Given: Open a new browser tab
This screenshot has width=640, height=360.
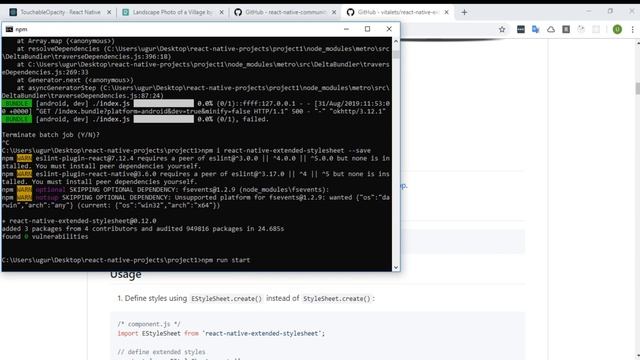Looking at the screenshot, I should (x=464, y=12).
